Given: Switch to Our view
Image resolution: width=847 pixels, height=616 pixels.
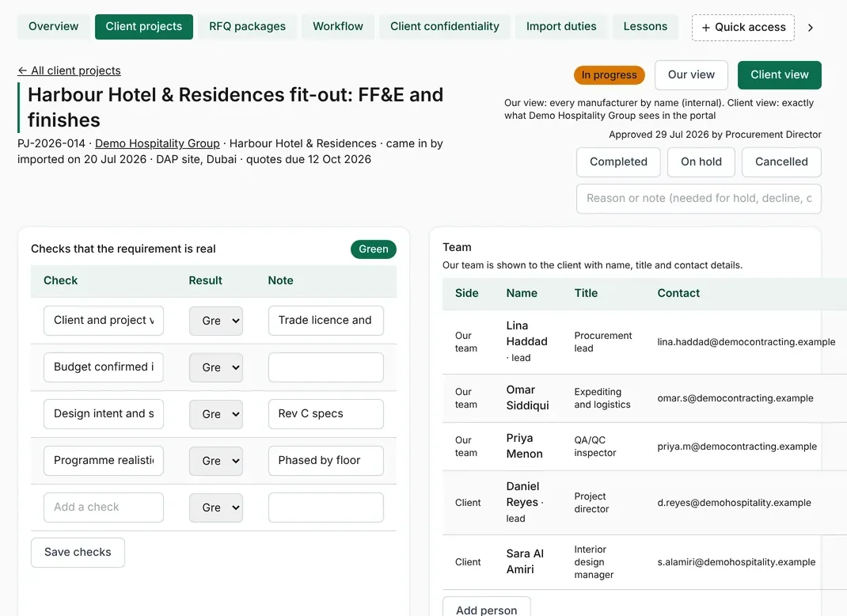Looking at the screenshot, I should coord(691,75).
